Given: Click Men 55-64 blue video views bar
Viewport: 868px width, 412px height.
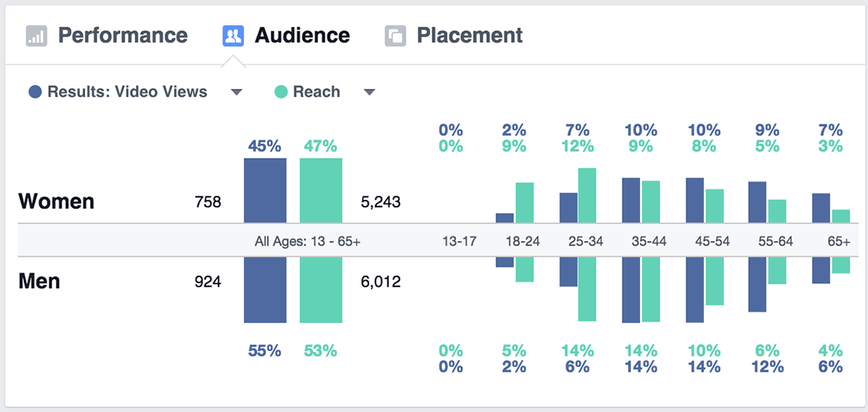Looking at the screenshot, I should click(x=758, y=285).
